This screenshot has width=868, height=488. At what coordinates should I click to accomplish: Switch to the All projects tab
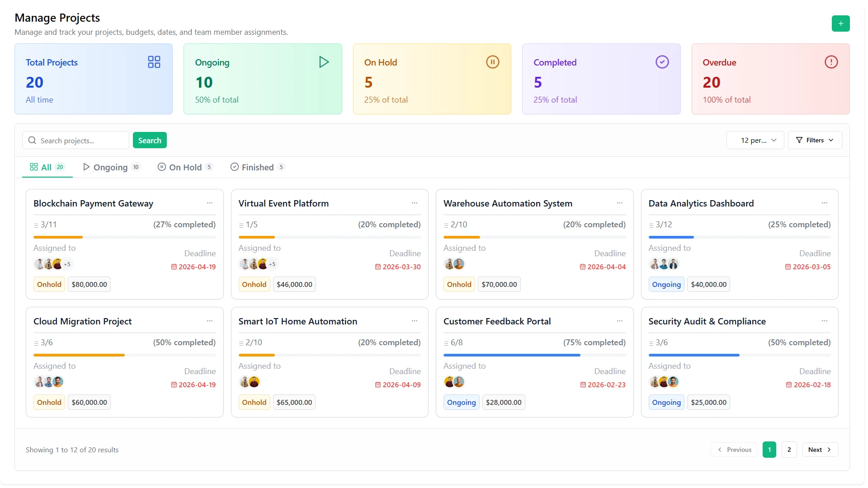point(47,167)
